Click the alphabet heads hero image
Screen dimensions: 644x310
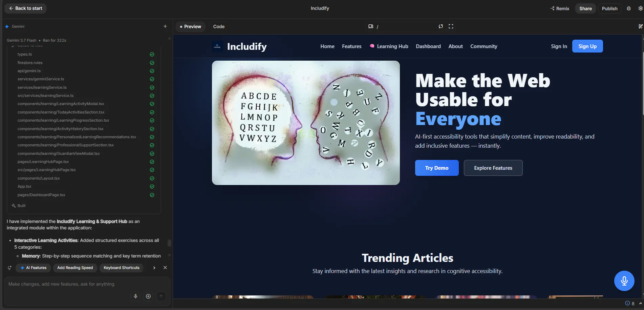pyautogui.click(x=306, y=123)
